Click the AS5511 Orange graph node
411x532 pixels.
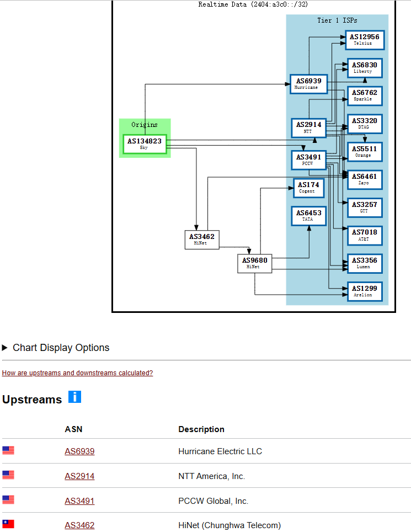[x=365, y=152]
